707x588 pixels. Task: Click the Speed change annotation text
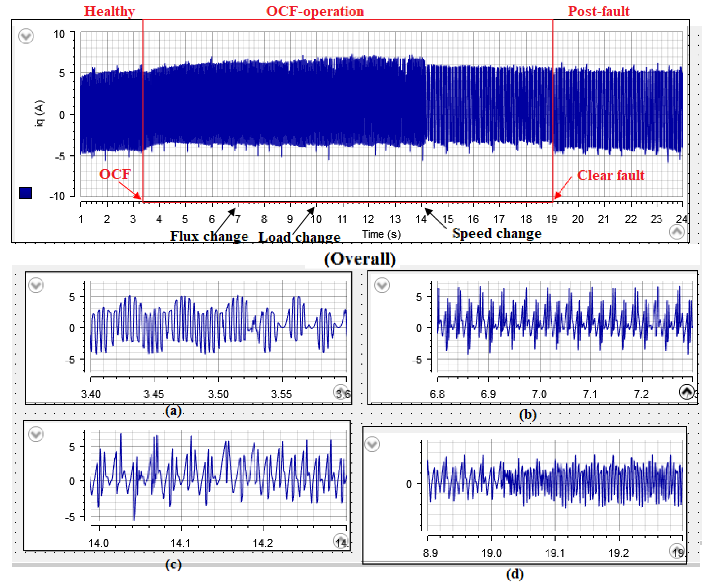pyautogui.click(x=497, y=233)
